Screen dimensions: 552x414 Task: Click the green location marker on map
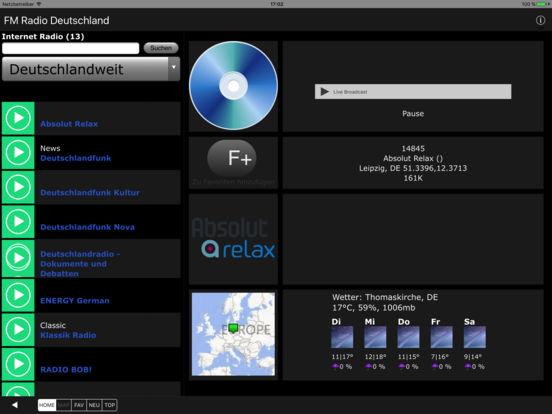point(233,328)
